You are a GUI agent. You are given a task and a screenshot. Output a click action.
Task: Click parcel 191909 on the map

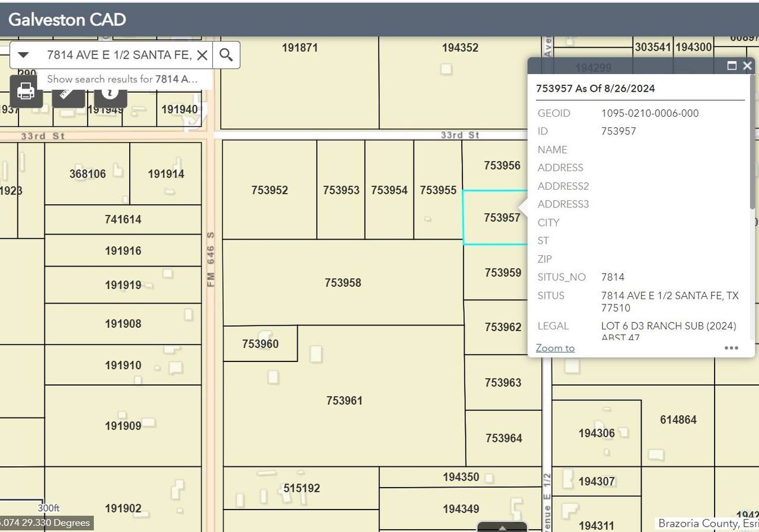[123, 425]
